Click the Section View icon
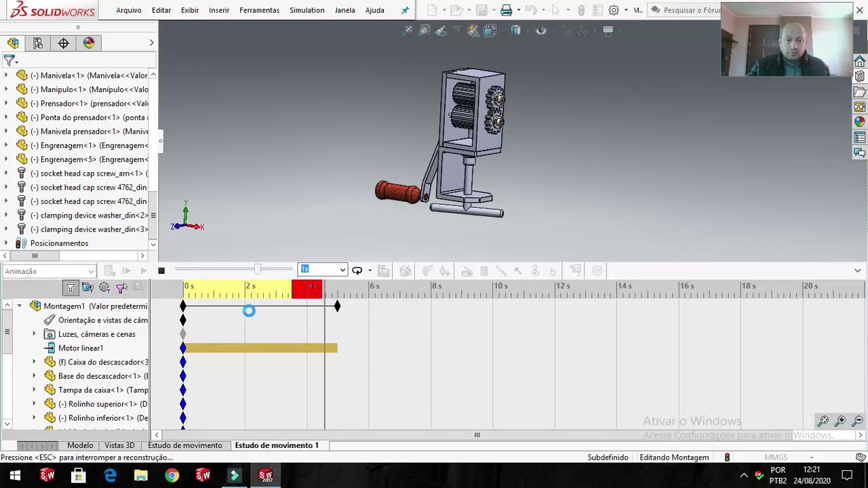The image size is (868, 488). (x=473, y=30)
